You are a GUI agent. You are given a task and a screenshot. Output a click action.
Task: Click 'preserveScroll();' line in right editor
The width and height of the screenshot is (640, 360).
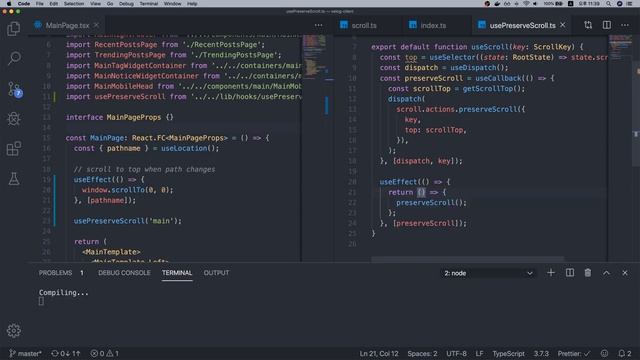point(431,202)
